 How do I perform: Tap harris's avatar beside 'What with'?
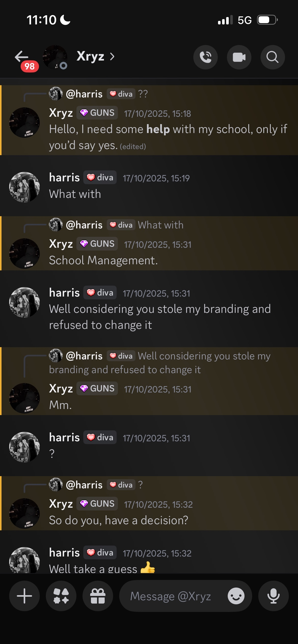pos(24,187)
